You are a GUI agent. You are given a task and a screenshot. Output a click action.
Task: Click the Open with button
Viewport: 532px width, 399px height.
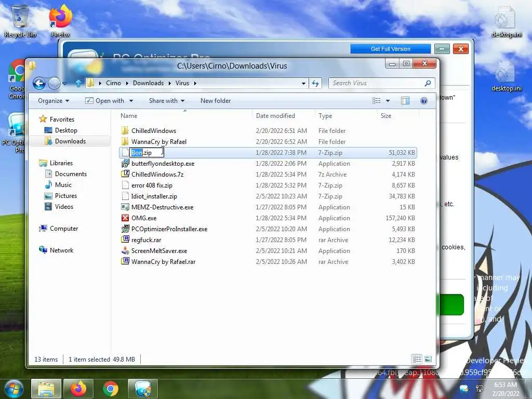click(105, 101)
